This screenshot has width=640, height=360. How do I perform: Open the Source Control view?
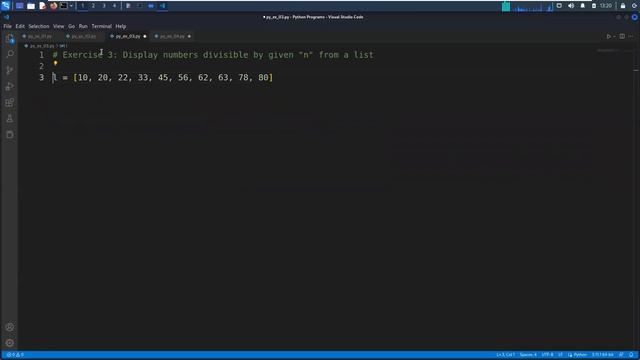coord(10,70)
